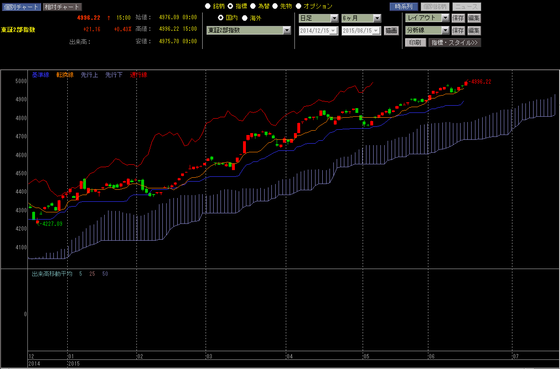Image resolution: width=560 pixels, height=369 pixels.
Task: Open the 時系列 tab
Action: [404, 7]
